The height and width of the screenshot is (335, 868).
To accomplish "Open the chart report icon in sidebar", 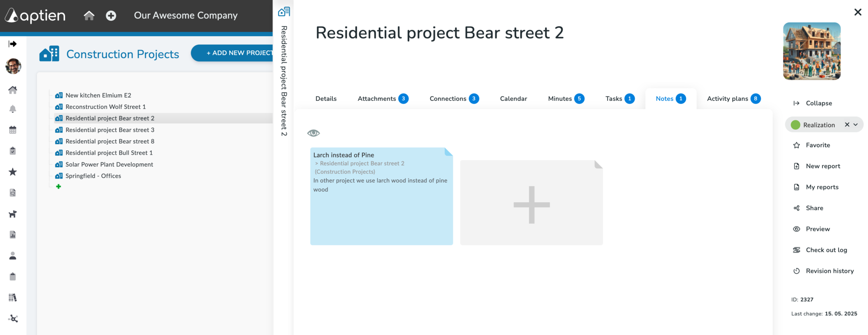I will point(13,235).
